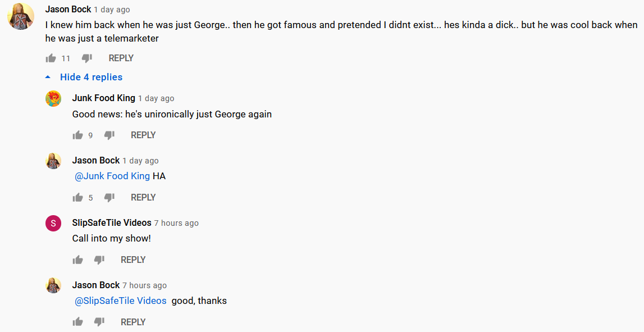Like Jason Bock's "good, thanks" reply

77,322
